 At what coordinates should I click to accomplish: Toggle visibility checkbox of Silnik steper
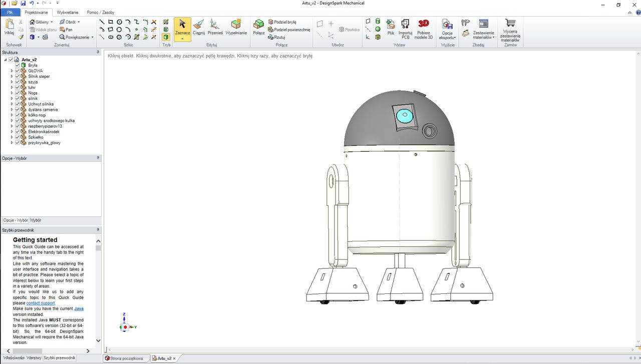(18, 76)
